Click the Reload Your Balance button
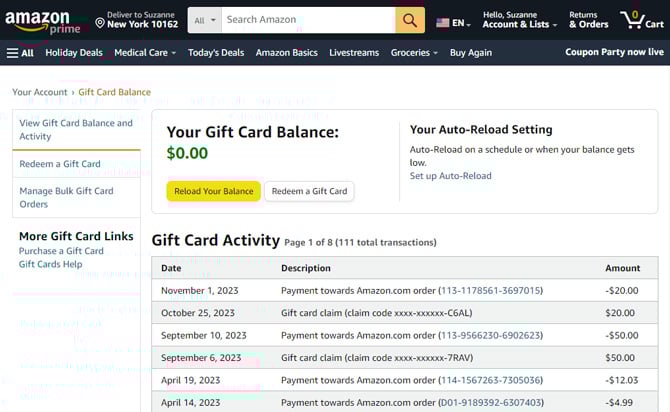670x412 pixels. pos(214,191)
